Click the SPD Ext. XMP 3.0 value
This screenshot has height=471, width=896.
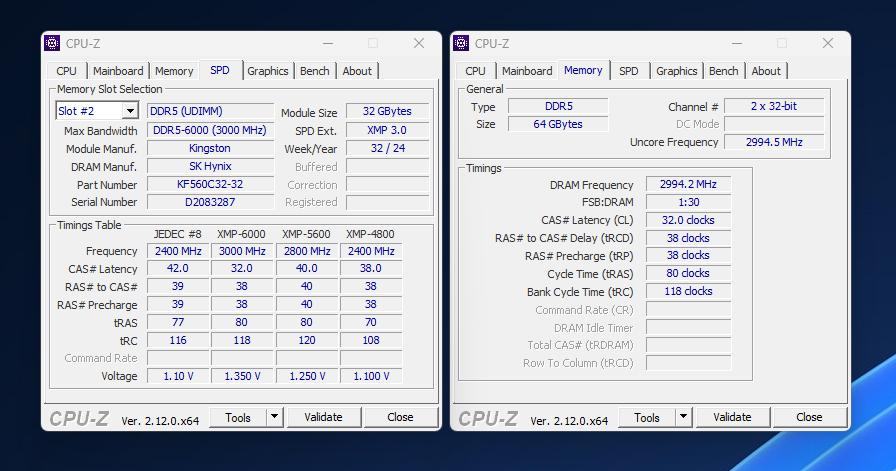pos(387,130)
